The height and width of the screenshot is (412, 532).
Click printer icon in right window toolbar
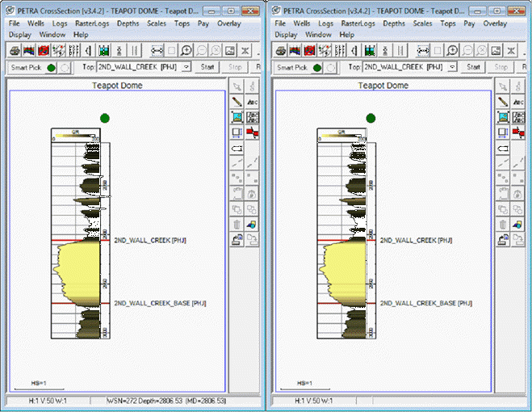coord(281,51)
